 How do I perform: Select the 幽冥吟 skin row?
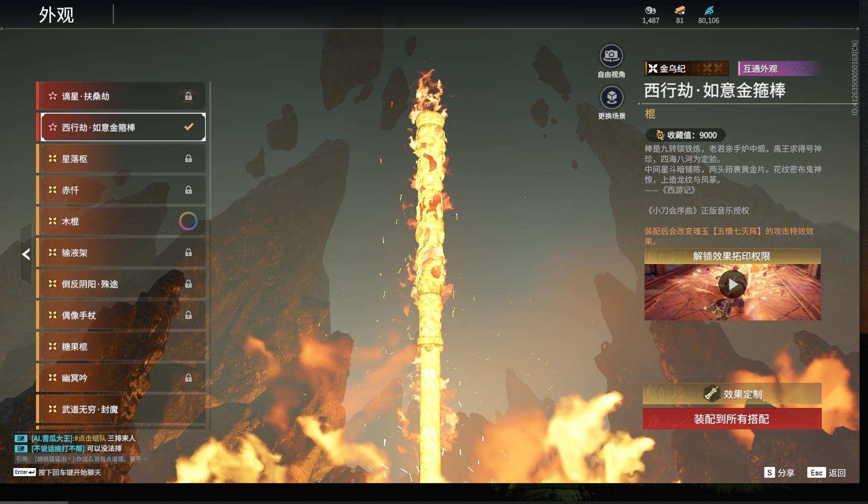(x=121, y=378)
